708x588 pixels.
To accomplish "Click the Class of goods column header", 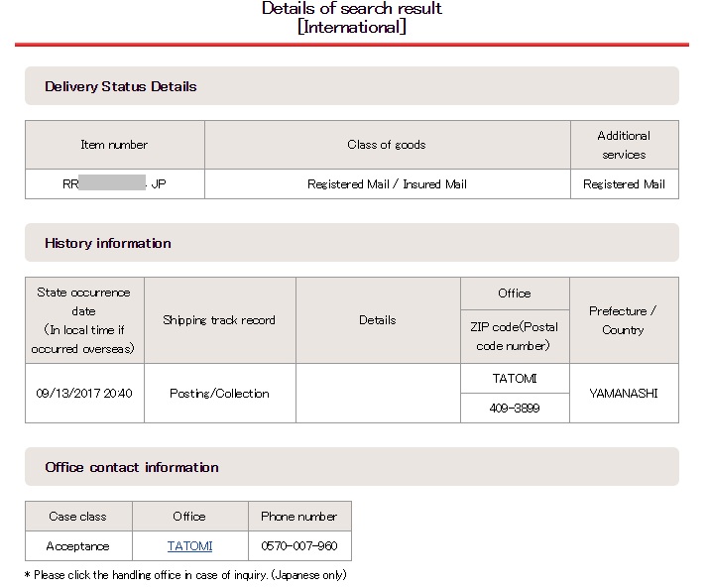I will pos(388,145).
